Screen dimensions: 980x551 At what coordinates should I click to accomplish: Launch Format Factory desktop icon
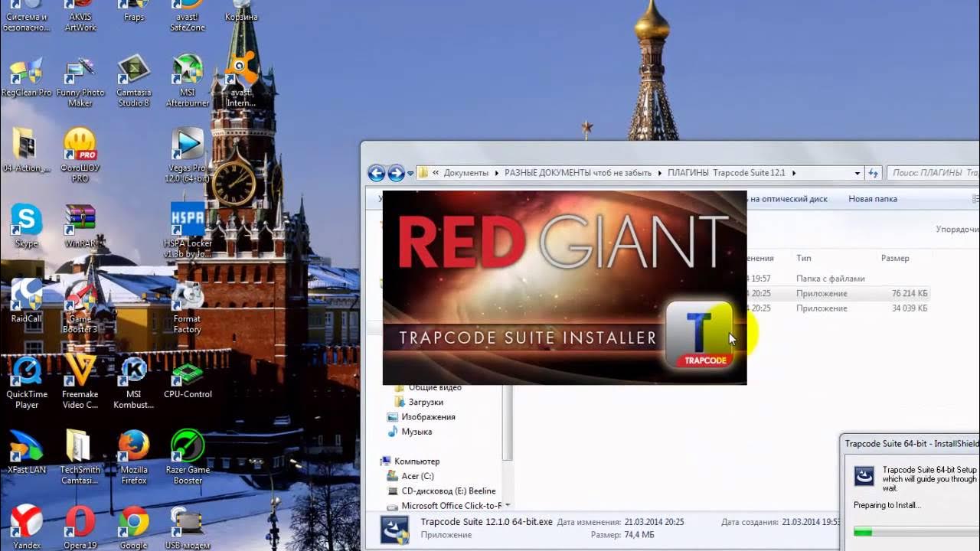(x=188, y=306)
